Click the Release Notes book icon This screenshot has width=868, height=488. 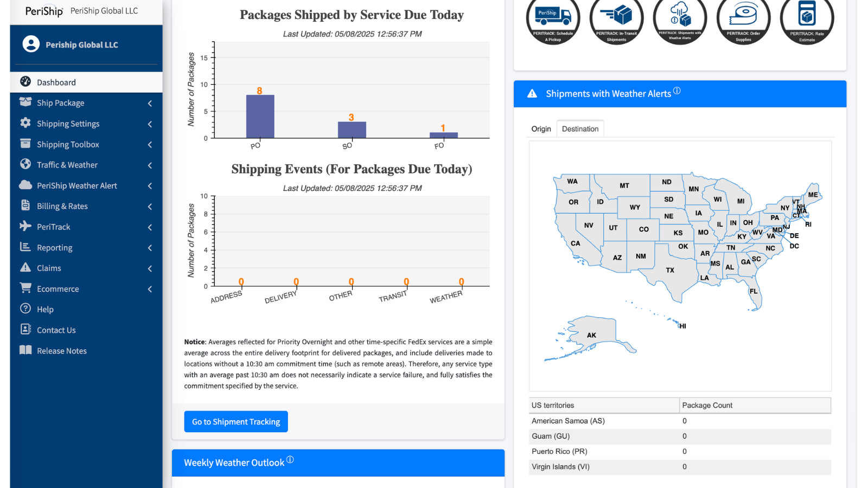[x=25, y=350]
